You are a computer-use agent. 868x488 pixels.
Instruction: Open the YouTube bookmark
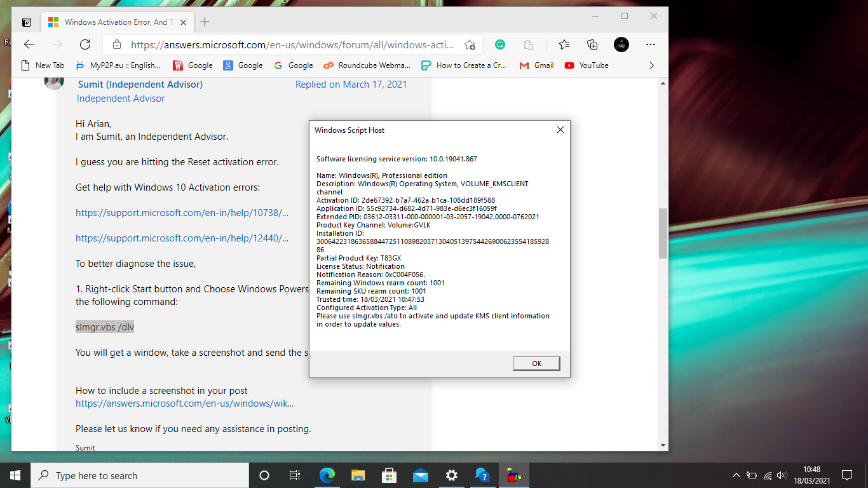point(587,65)
